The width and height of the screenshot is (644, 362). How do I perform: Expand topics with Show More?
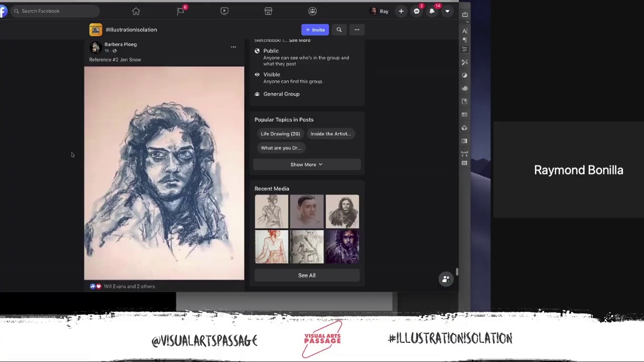pos(306,164)
